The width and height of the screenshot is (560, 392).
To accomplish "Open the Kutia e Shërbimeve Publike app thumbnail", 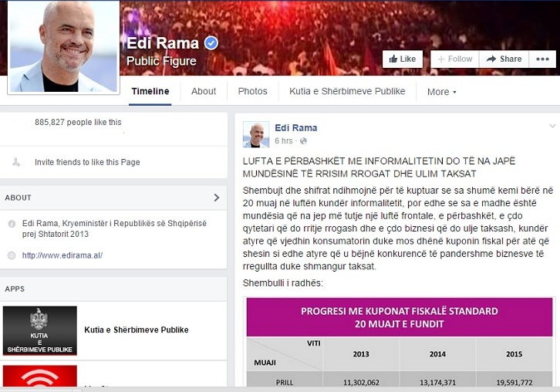I will coord(39,330).
